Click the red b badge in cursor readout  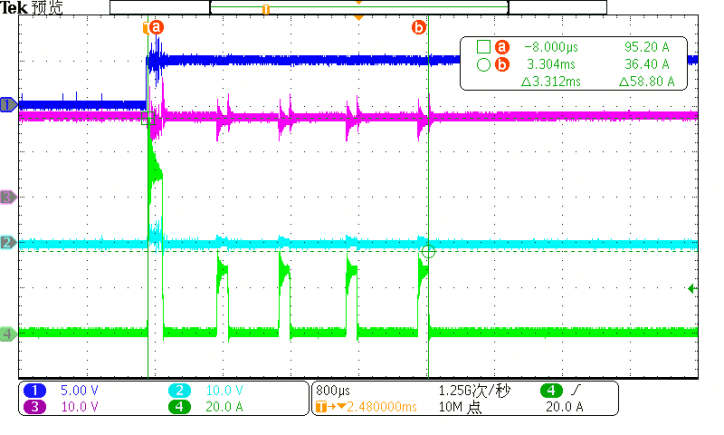(502, 64)
